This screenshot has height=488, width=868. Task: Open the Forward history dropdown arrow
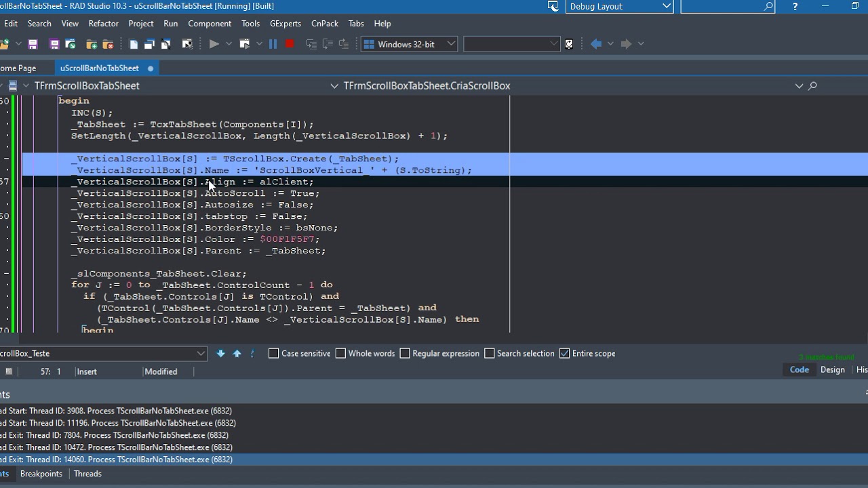(x=641, y=44)
